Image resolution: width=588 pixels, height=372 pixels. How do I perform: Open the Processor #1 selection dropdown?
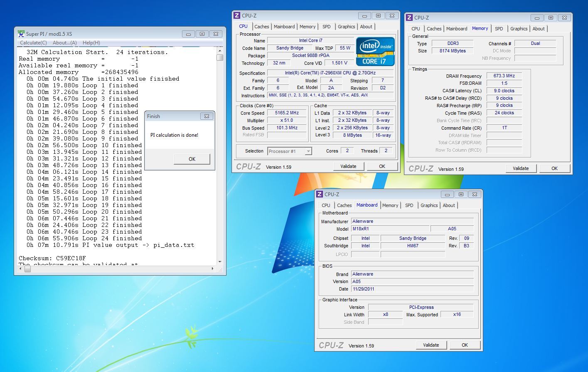[x=308, y=151]
